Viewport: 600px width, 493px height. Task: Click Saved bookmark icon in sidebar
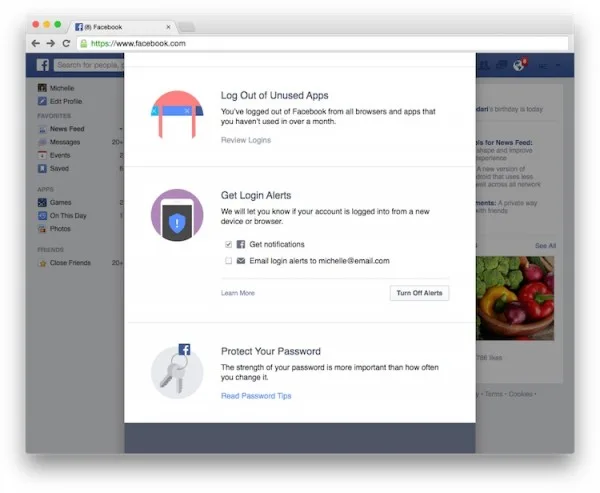tap(42, 168)
